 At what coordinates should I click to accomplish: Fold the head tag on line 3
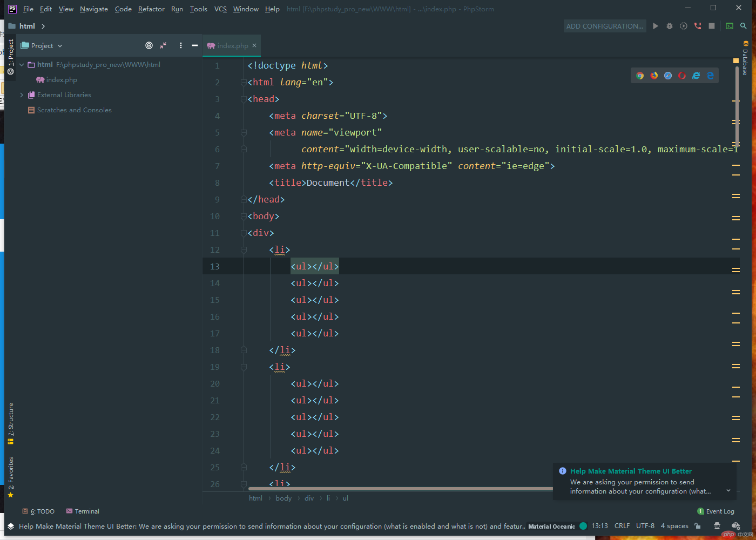point(244,99)
